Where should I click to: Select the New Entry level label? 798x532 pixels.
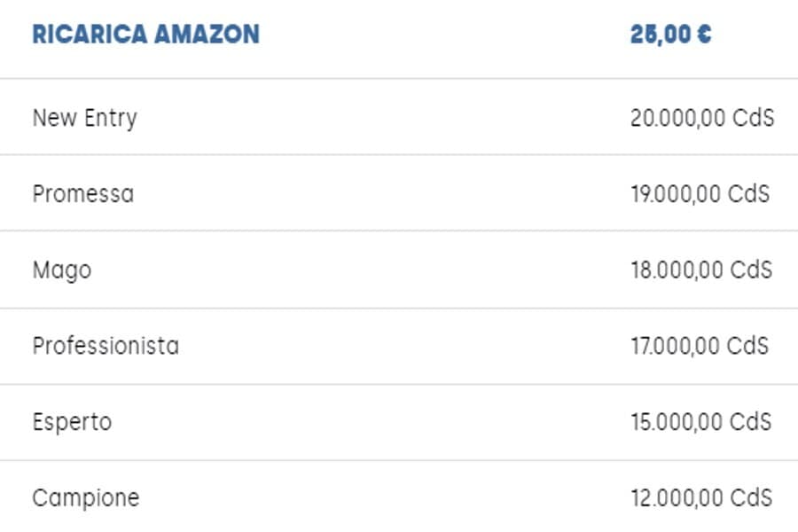point(85,118)
